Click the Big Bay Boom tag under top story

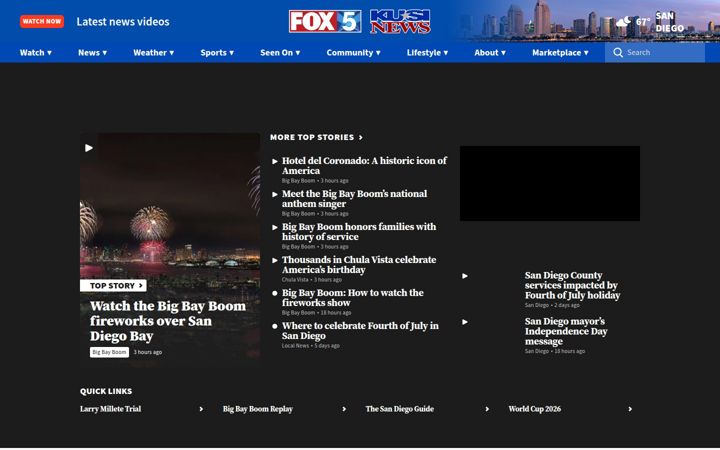[109, 352]
